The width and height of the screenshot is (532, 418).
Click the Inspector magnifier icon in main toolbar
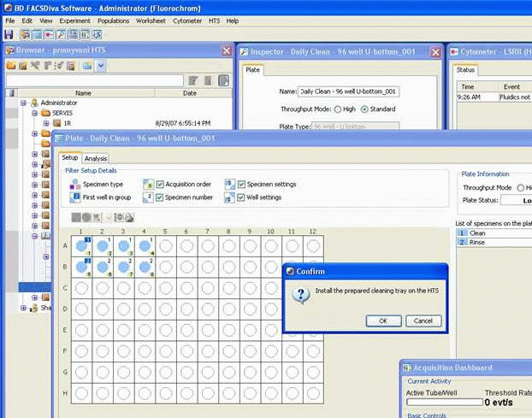tap(61, 34)
